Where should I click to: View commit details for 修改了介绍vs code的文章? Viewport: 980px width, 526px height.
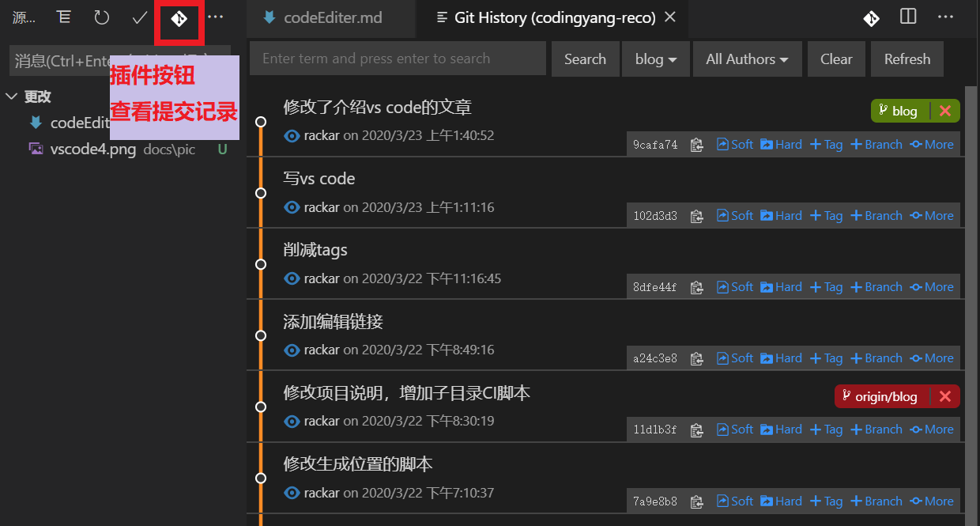[292, 136]
